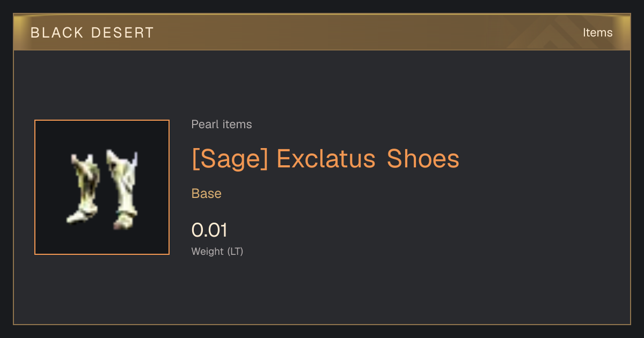Click the left boot in item icon
The image size is (644, 338).
[84, 188]
